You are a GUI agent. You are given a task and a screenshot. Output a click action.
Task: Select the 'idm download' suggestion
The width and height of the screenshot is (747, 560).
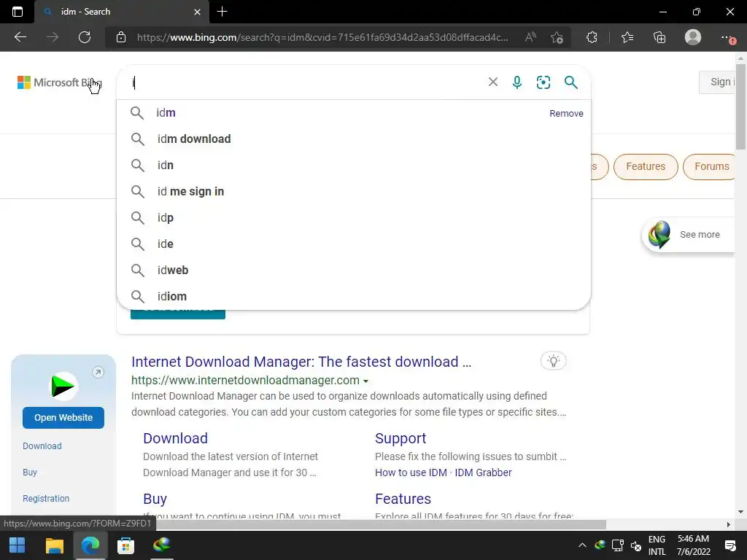[354, 139]
